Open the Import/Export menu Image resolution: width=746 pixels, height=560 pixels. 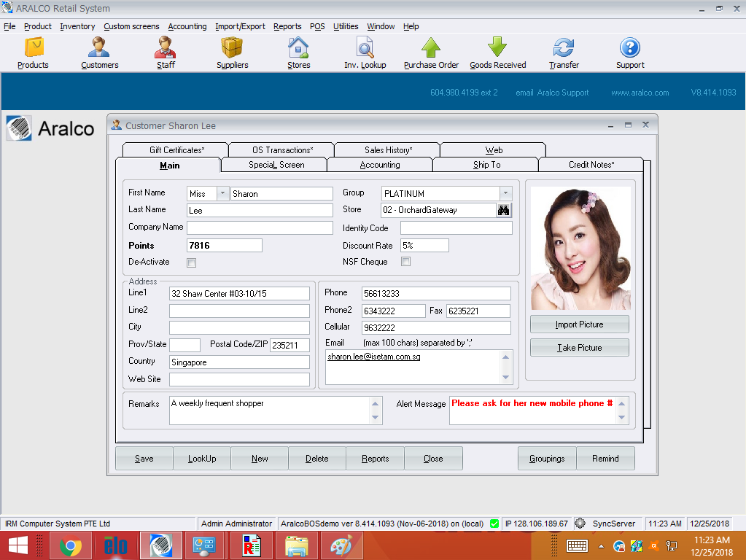(x=240, y=26)
